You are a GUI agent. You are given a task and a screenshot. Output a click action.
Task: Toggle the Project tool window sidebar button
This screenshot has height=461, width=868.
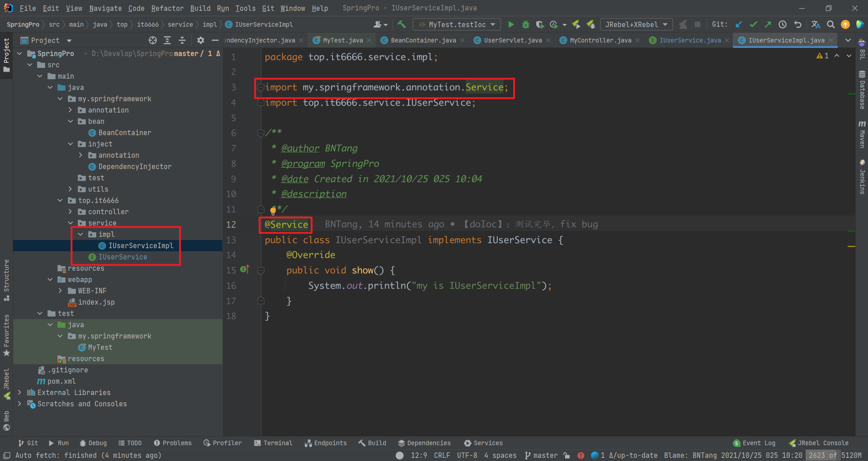click(x=6, y=55)
